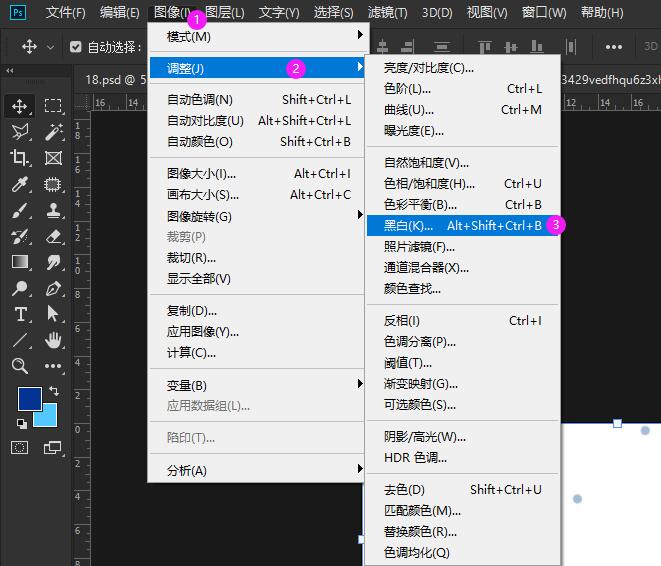Viewport: 661px width, 566px height.
Task: Select the Hand tool
Action: [x=53, y=340]
